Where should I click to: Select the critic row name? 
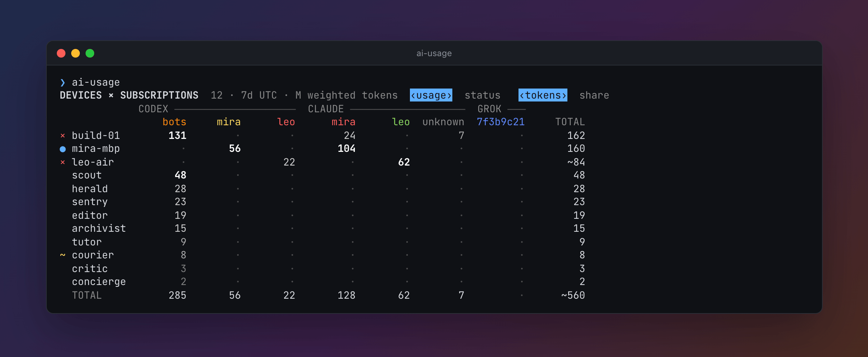[90, 268]
